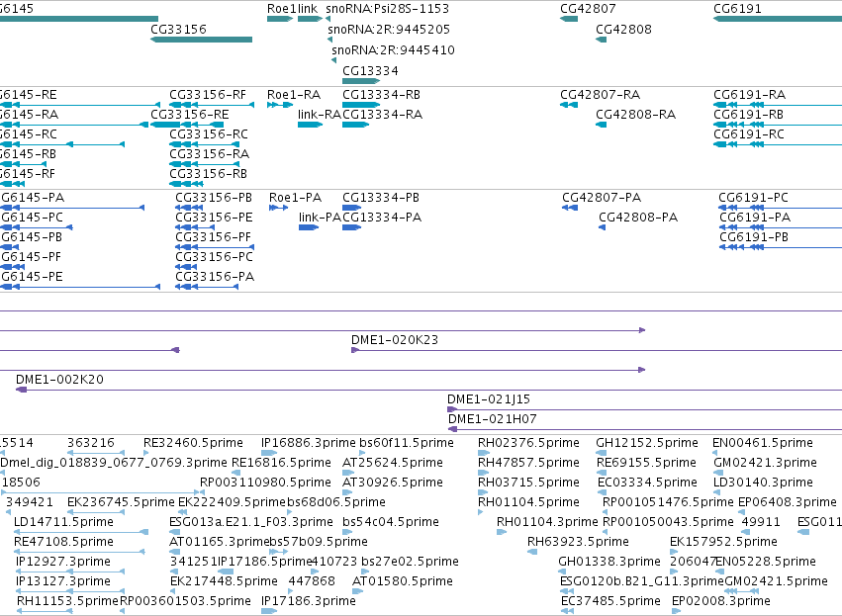Screen dimensions: 842x616
Task: Click the EK217448.5prime EST label
Action: 224,582
